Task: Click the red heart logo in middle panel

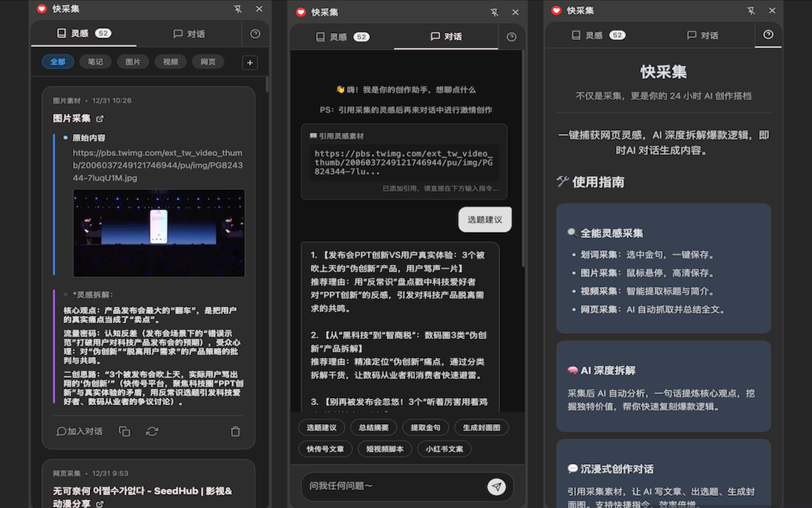Action: click(x=301, y=12)
